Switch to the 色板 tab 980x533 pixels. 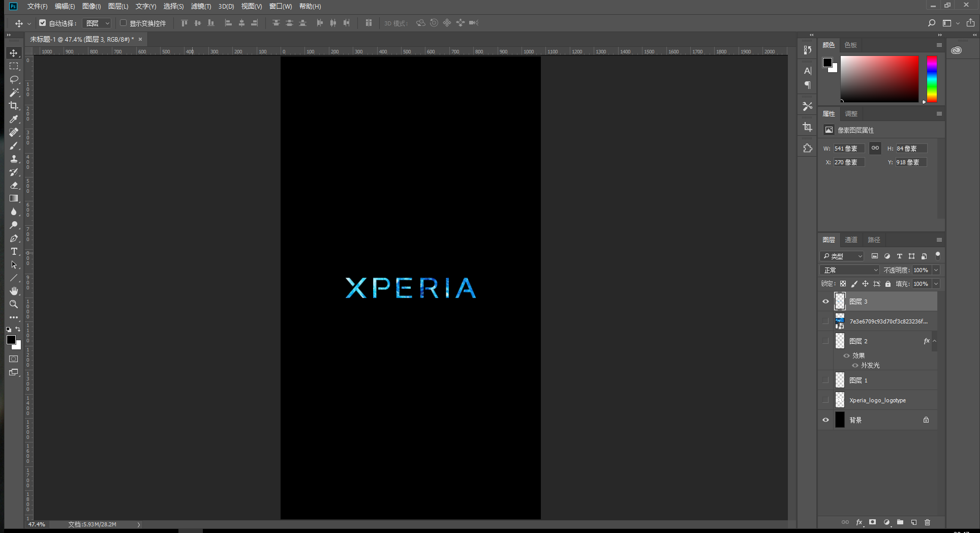pos(850,45)
